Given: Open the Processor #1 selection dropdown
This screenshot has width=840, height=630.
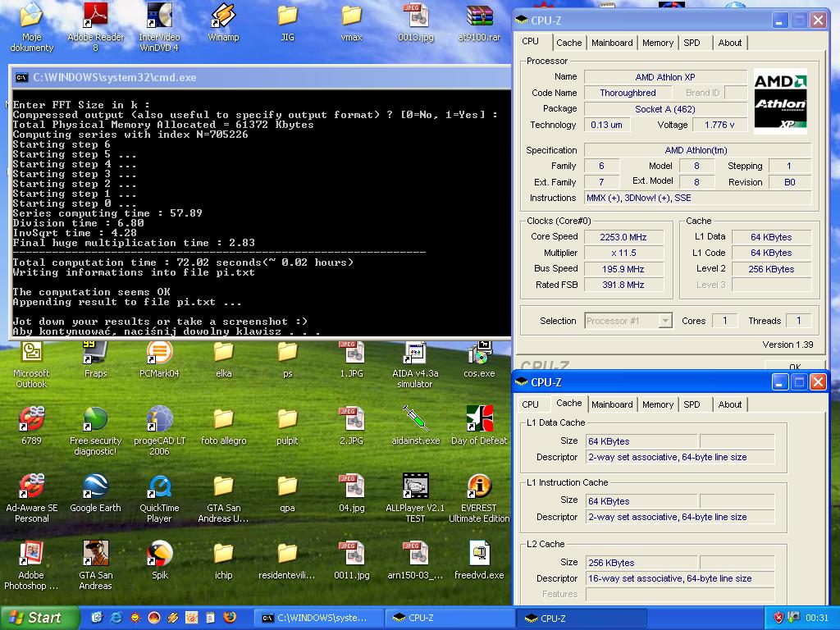Looking at the screenshot, I should (x=628, y=321).
